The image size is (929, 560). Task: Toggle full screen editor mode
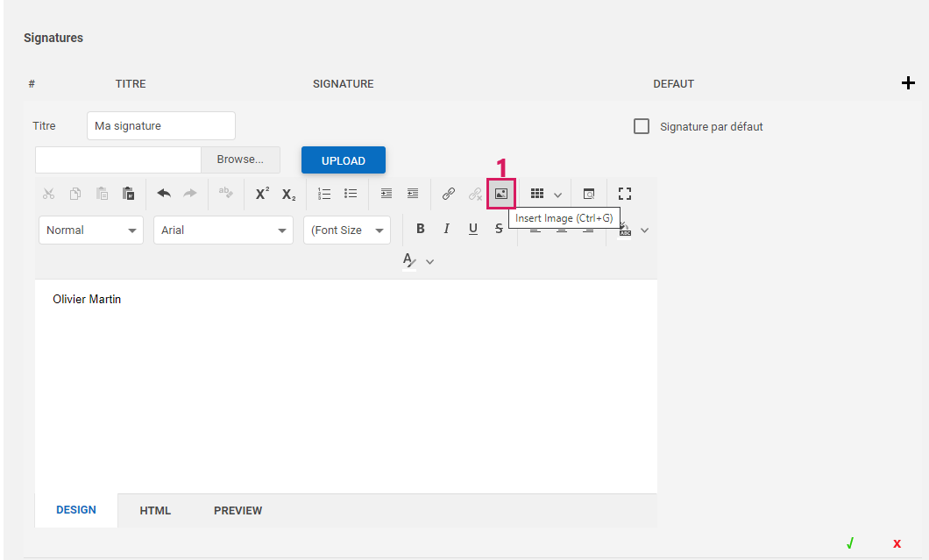pos(625,194)
